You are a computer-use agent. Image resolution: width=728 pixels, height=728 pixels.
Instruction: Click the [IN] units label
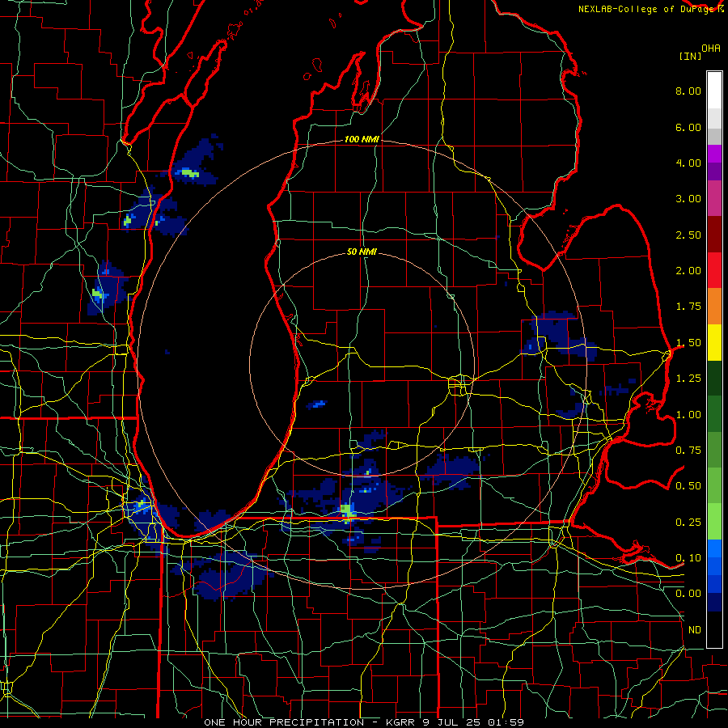tap(690, 56)
